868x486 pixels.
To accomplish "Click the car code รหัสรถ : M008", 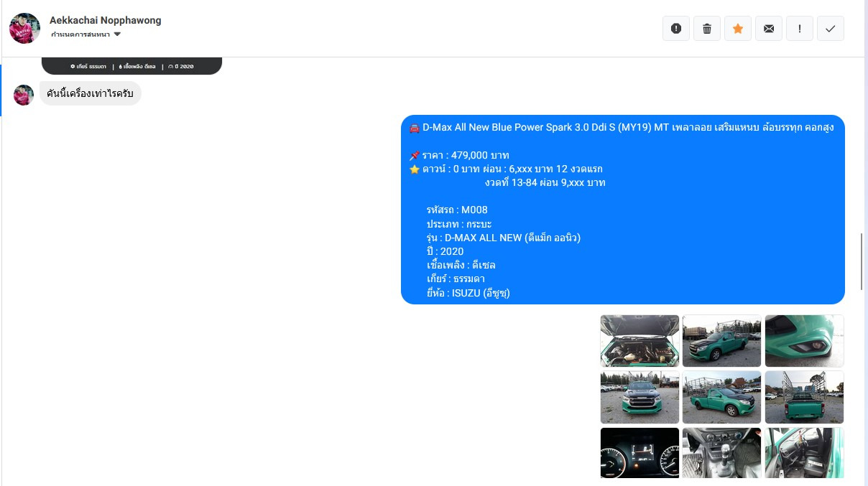I will (x=457, y=210).
